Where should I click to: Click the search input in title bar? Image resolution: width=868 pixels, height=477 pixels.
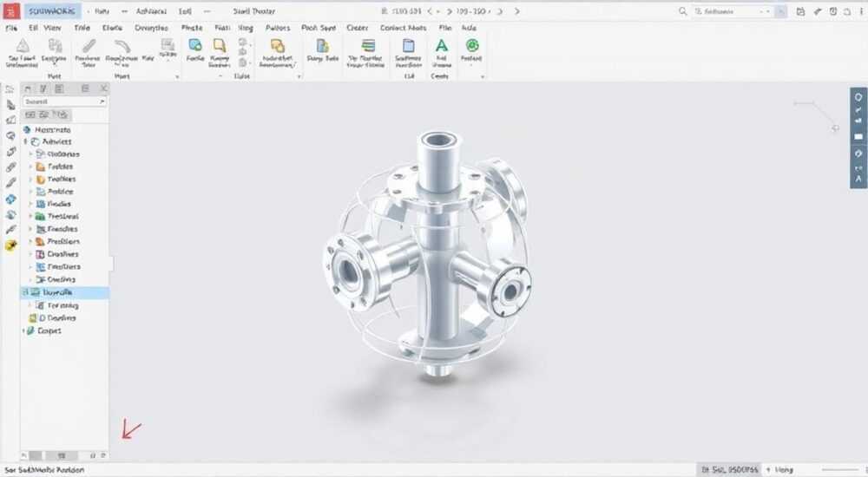(733, 11)
